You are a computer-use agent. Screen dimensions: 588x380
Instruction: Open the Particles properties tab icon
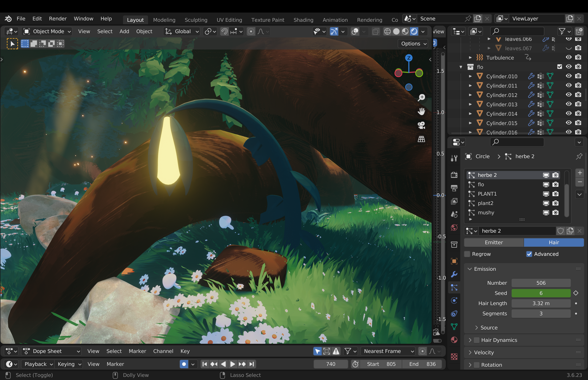[454, 287]
